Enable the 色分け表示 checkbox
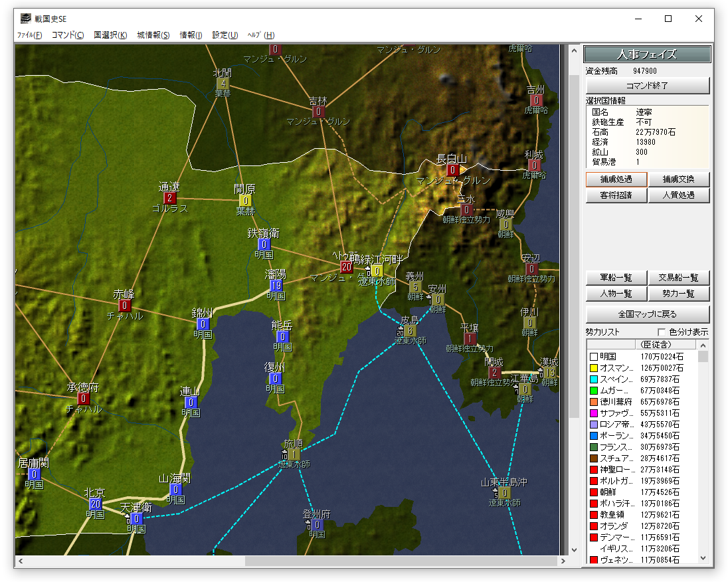 tap(661, 332)
